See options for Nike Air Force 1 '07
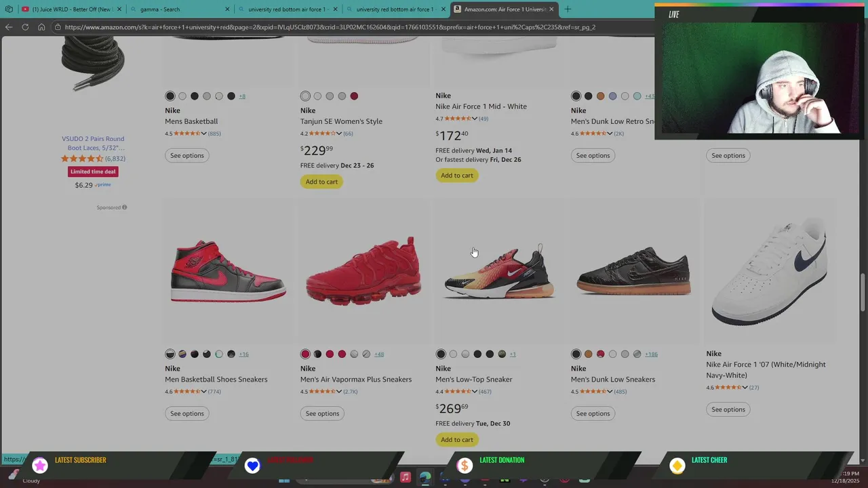Viewport: 868px width, 488px height. [728, 409]
